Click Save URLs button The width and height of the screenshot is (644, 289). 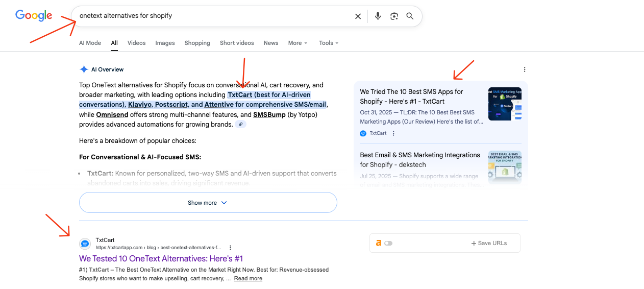click(489, 243)
